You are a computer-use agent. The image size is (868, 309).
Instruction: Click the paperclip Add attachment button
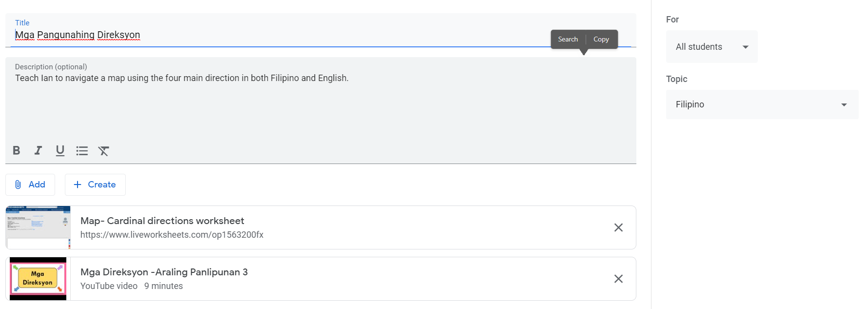[30, 185]
